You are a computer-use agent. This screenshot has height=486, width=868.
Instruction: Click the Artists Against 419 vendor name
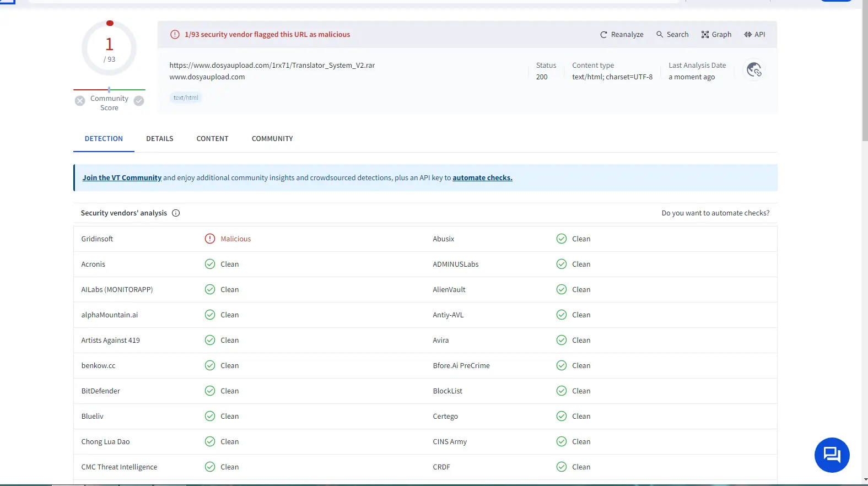tap(110, 340)
